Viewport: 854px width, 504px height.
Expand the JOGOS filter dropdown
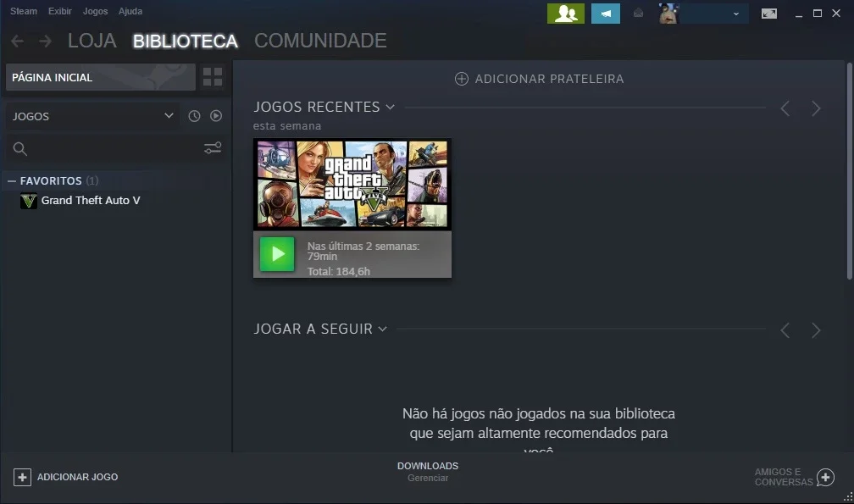(x=92, y=116)
